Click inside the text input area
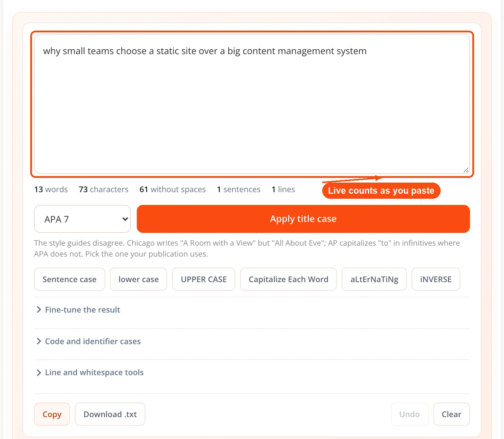504x439 pixels. pos(252,104)
